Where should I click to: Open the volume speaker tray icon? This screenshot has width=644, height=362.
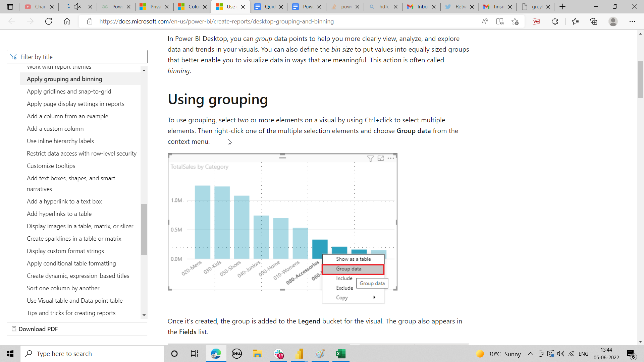[560, 354]
